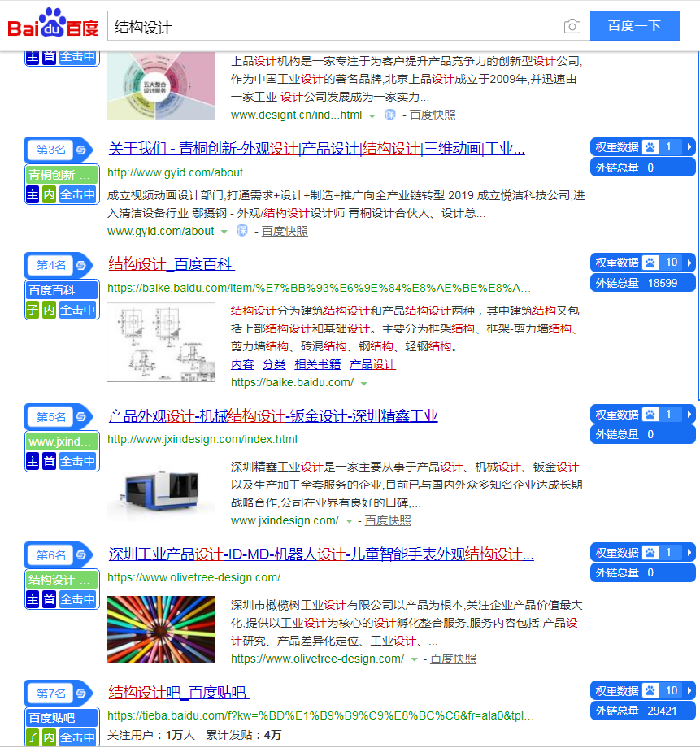
Task: Expand the arrow next to www.designt.cn URL
Action: pos(372,116)
